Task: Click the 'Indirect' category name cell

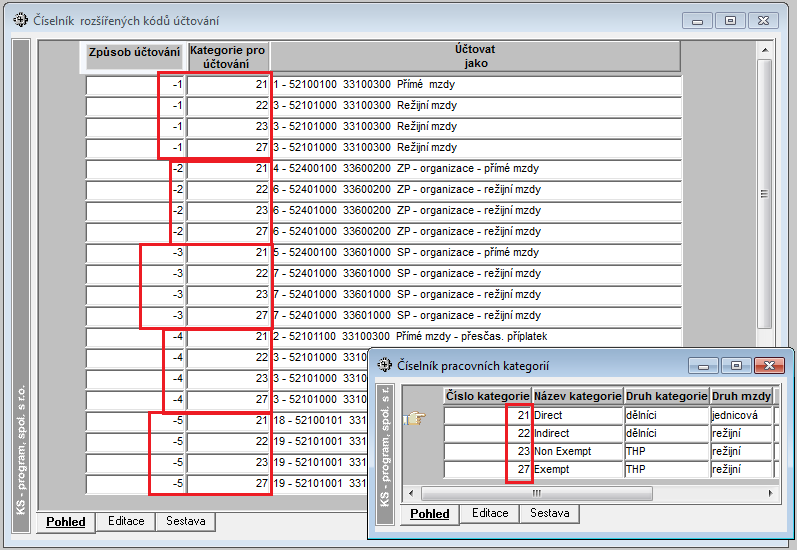Action: coord(578,434)
